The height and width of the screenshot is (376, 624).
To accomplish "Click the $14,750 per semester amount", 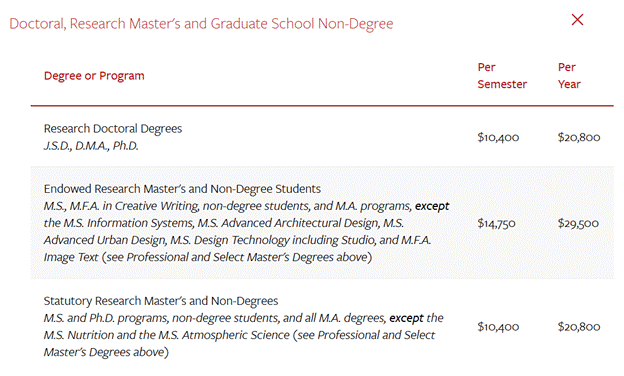I will [x=496, y=223].
